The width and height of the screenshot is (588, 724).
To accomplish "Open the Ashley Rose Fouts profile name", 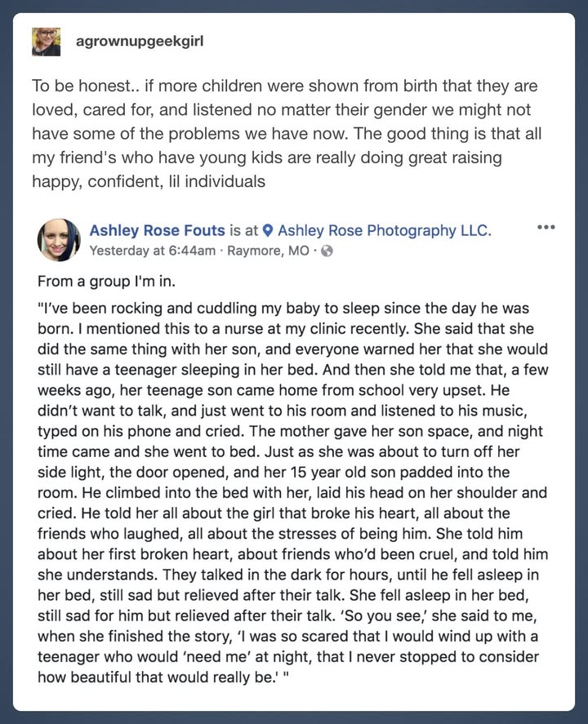I will [x=157, y=230].
